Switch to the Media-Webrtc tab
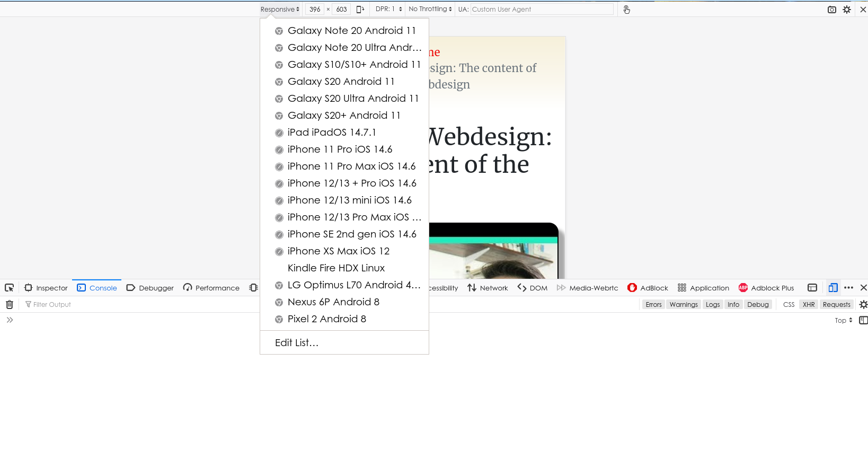Image resolution: width=868 pixels, height=450 pixels. [588, 288]
